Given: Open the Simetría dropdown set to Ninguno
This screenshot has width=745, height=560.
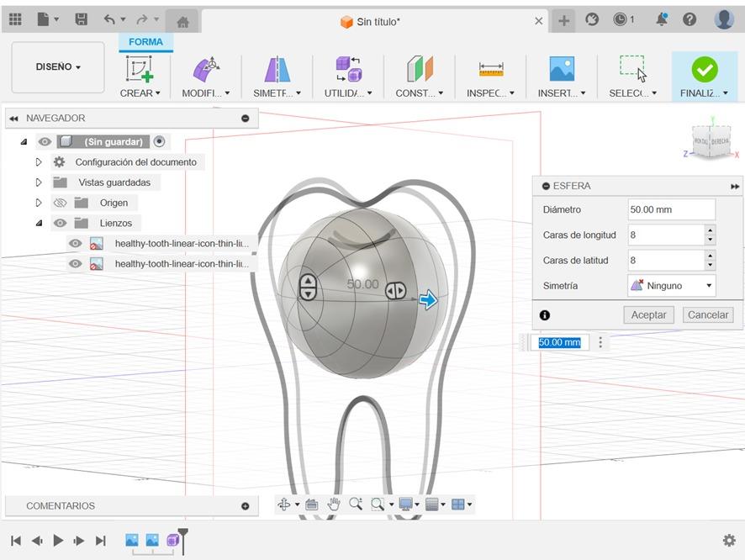Looking at the screenshot, I should (x=671, y=286).
